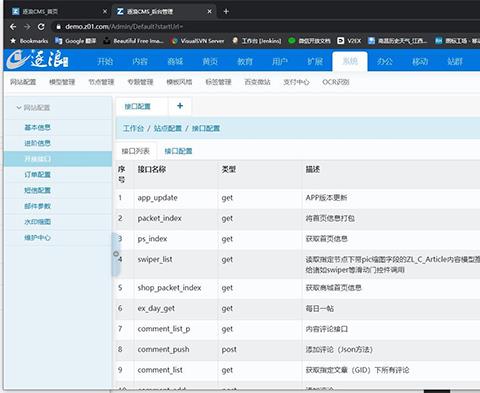Go to 百变微站 in the sub-navigation

257,82
